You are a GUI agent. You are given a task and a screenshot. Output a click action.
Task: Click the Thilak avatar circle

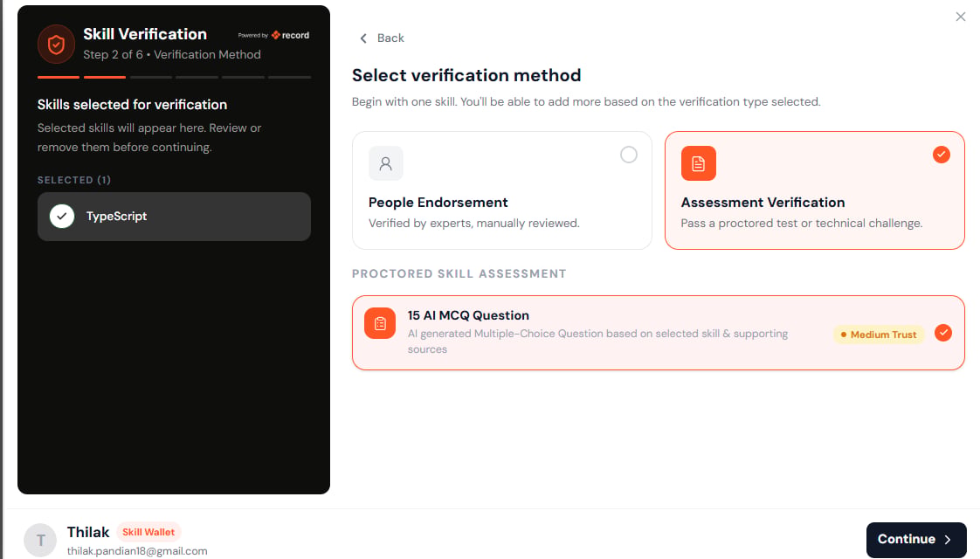tap(40, 540)
